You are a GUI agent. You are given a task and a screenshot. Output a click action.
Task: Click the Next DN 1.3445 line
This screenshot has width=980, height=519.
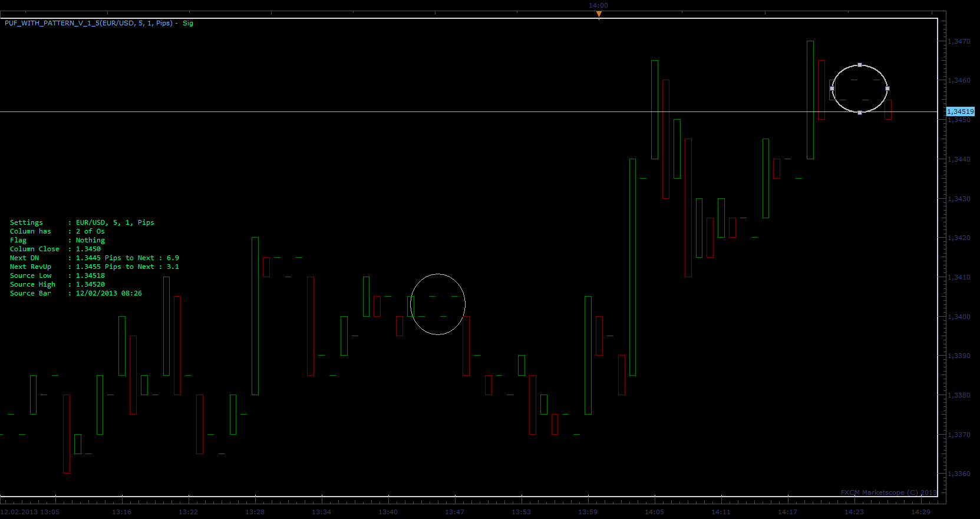click(x=94, y=258)
